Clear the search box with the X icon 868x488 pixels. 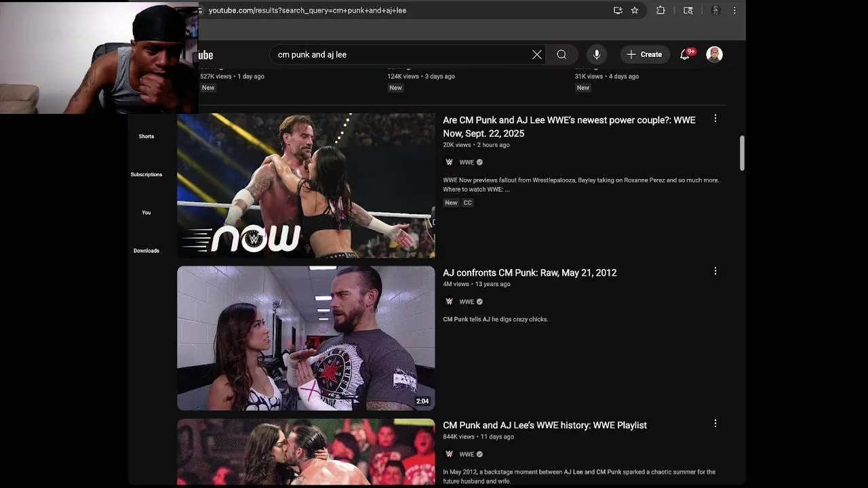coord(537,54)
